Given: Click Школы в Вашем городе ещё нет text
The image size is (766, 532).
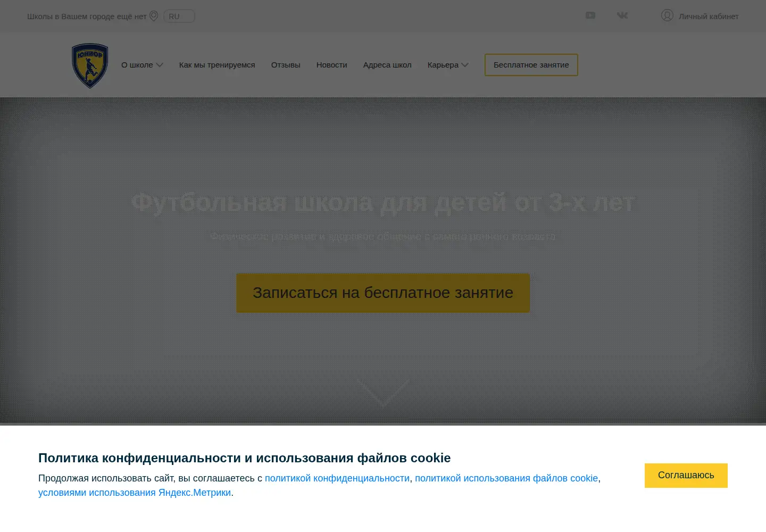Looking at the screenshot, I should tap(87, 16).
